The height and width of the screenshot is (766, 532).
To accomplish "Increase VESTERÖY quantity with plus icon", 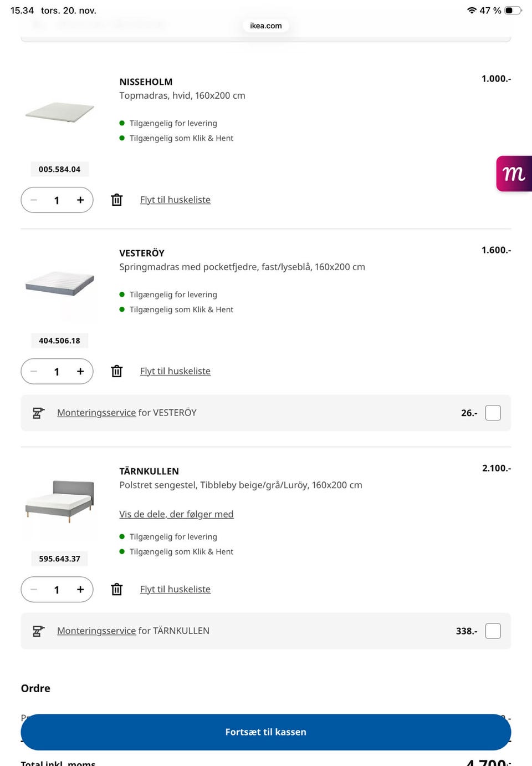I will click(80, 372).
